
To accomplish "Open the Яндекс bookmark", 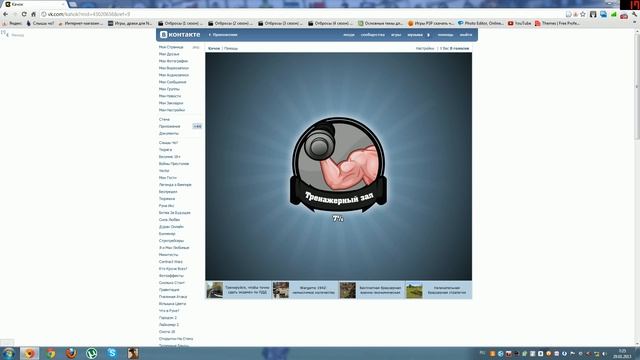I will pyautogui.click(x=12, y=23).
